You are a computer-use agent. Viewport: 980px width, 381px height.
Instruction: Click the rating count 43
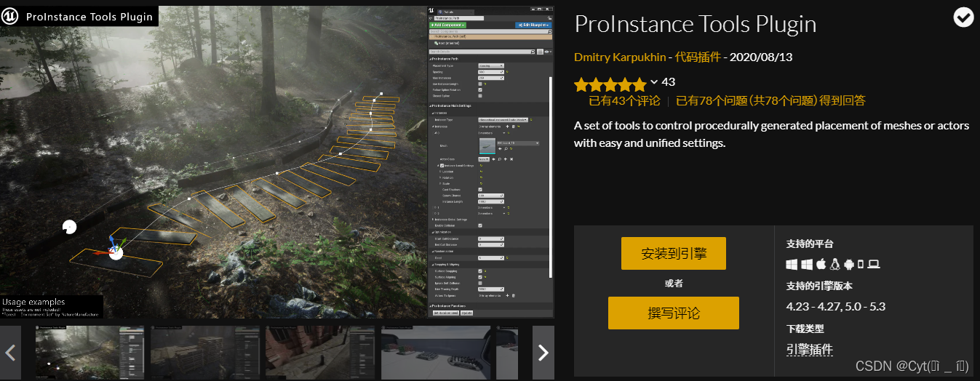pos(669,82)
